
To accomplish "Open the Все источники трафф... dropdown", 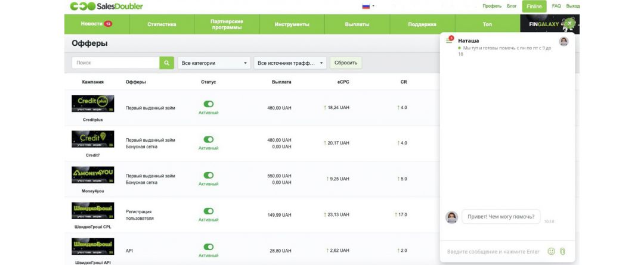I will point(290,63).
